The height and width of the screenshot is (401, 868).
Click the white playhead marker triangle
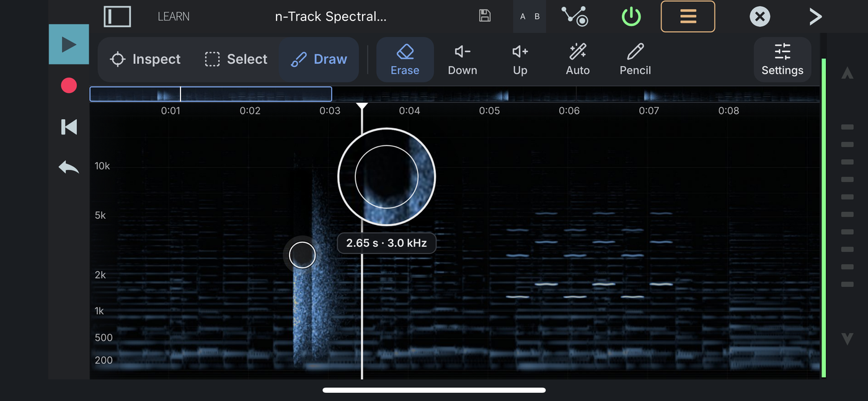coord(362,107)
